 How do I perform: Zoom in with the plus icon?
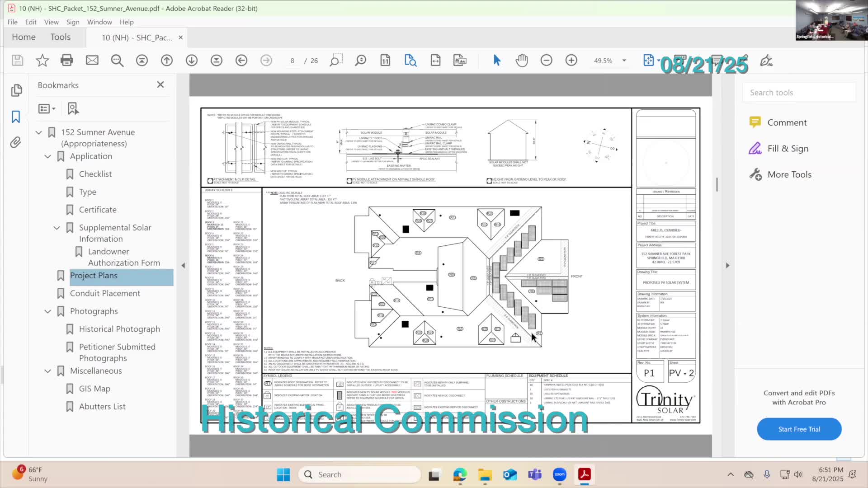571,60
